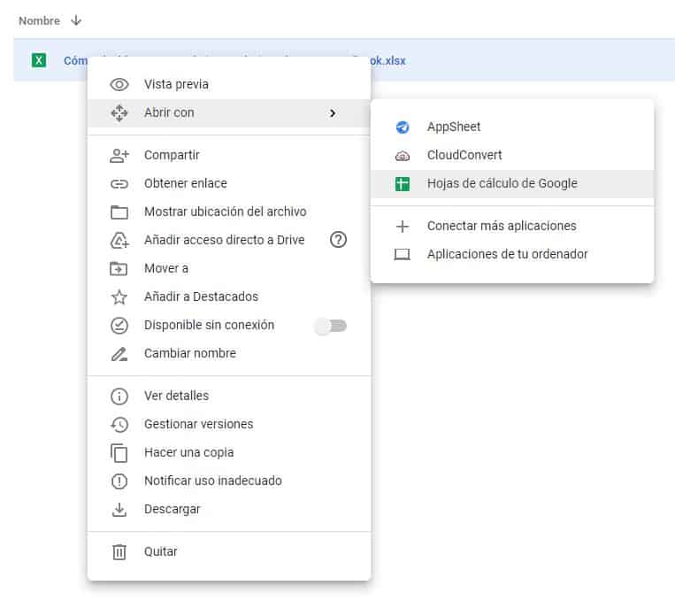Click the star icon beside Añadir a Destacados

[119, 296]
